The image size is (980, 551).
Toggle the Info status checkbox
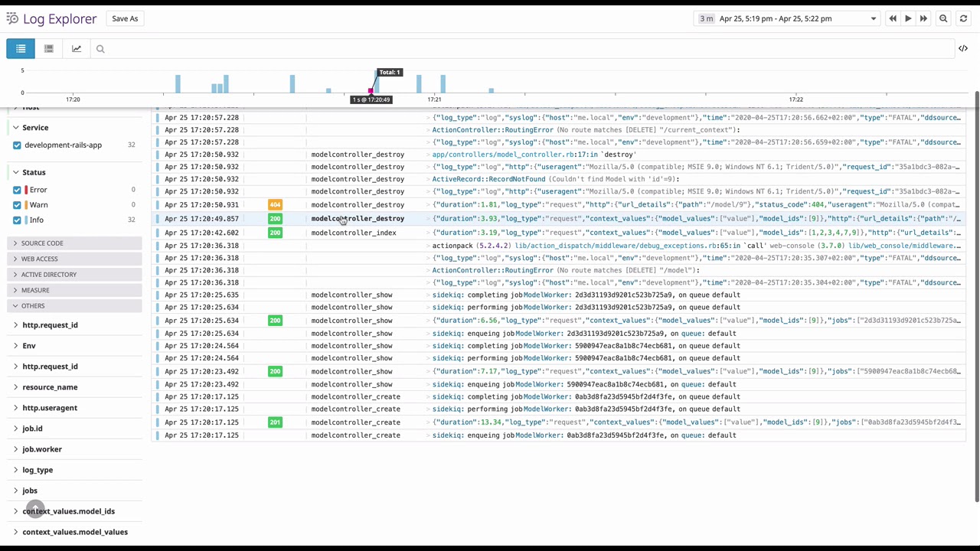(x=17, y=220)
